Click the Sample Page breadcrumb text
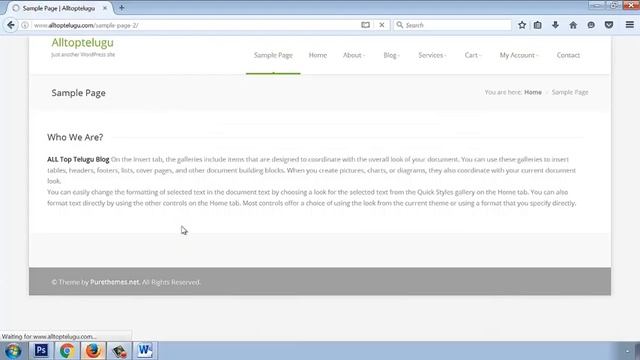640x360 pixels. (x=570, y=92)
